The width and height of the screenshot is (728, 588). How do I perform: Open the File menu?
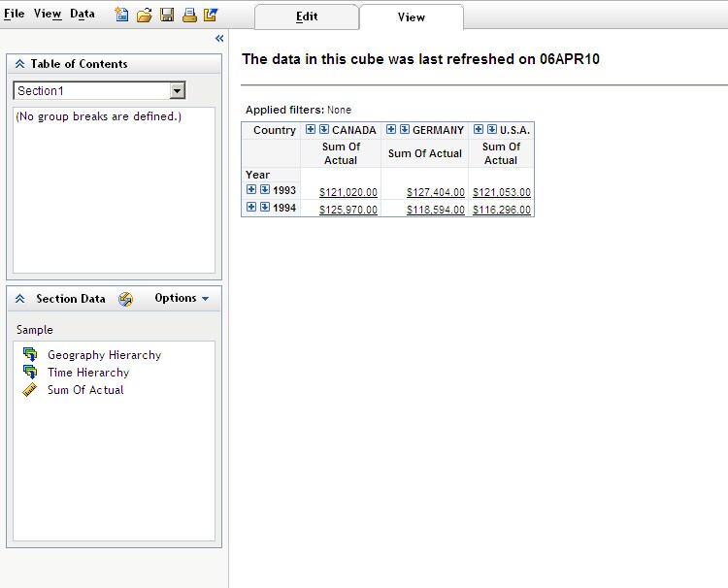tap(14, 15)
